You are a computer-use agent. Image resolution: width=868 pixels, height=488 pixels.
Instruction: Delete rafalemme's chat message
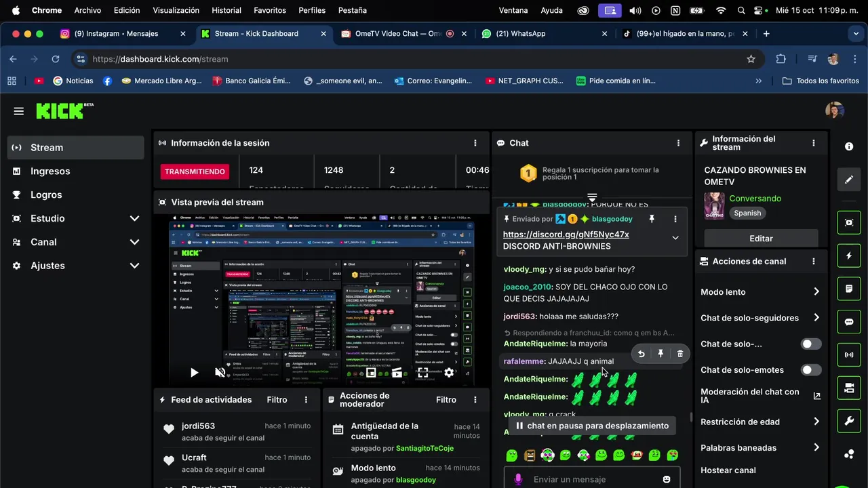click(x=680, y=354)
